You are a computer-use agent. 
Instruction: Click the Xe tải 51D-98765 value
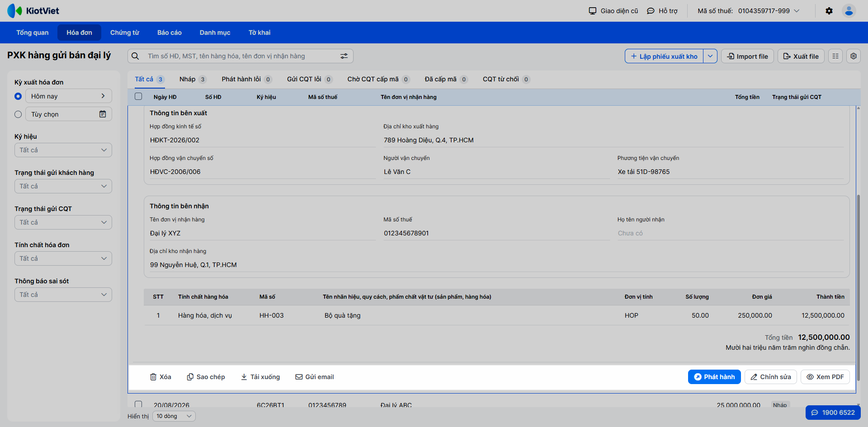[644, 172]
